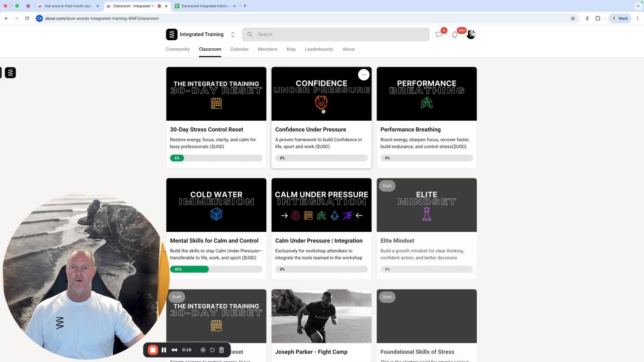Click the site info icon in the address bar
This screenshot has width=644, height=362.
(x=39, y=19)
